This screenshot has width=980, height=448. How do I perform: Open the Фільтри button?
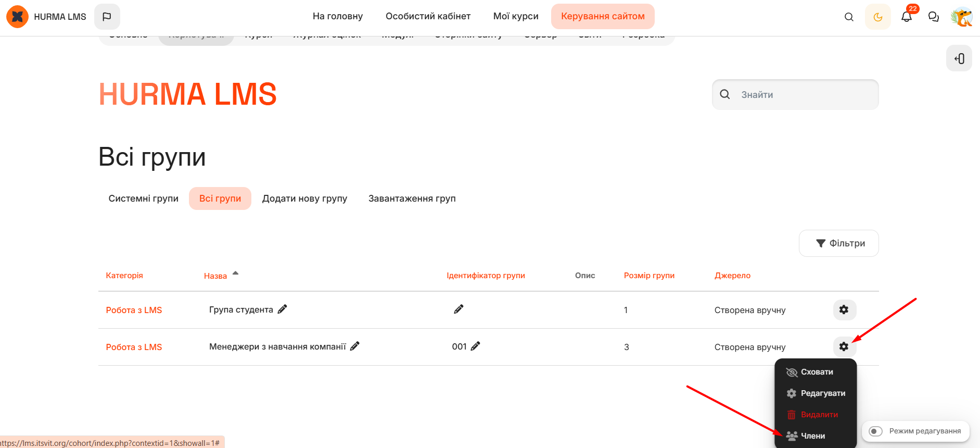[x=839, y=243]
